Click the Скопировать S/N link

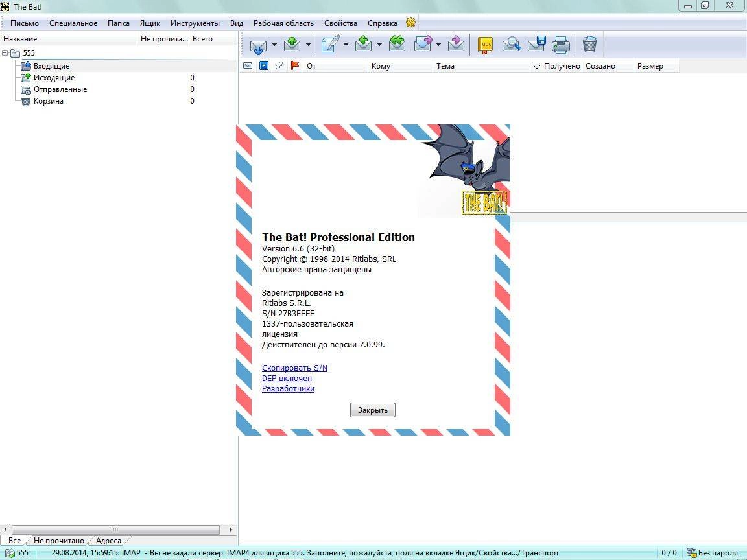tap(294, 367)
